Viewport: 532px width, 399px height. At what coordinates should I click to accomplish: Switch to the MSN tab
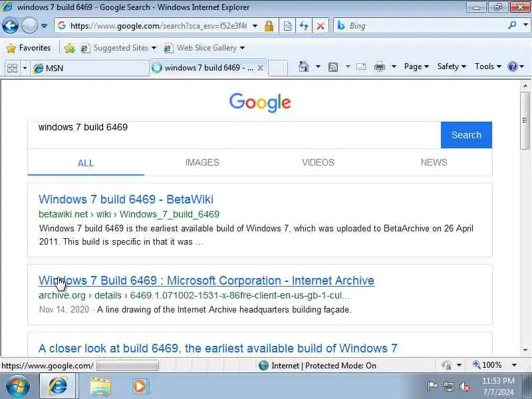90,68
